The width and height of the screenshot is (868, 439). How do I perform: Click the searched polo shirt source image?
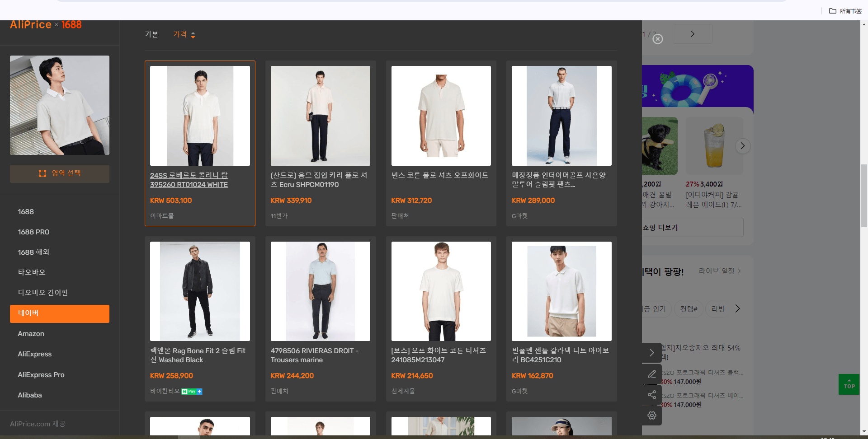pyautogui.click(x=60, y=105)
